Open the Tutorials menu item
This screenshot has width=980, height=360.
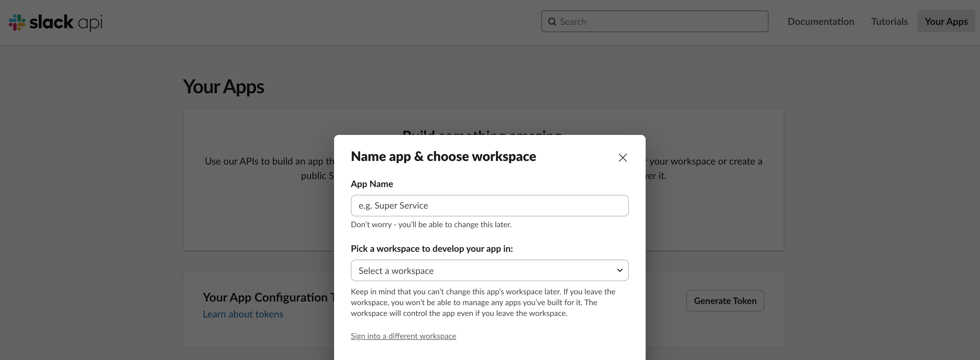click(889, 21)
